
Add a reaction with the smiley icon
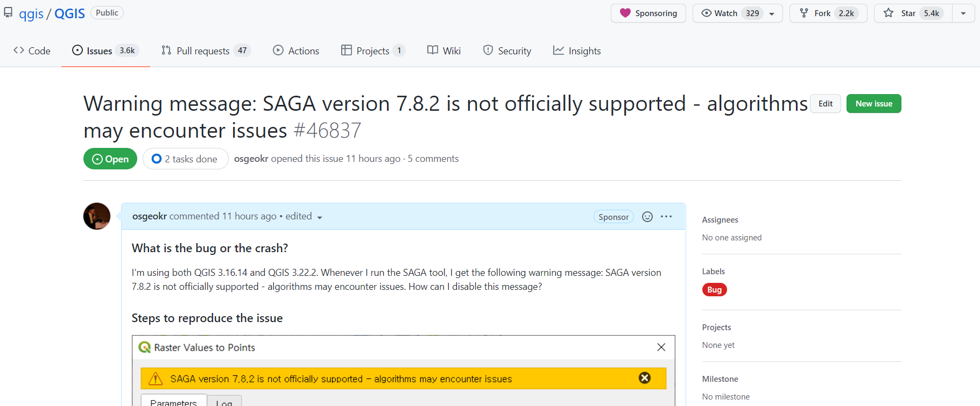click(647, 216)
